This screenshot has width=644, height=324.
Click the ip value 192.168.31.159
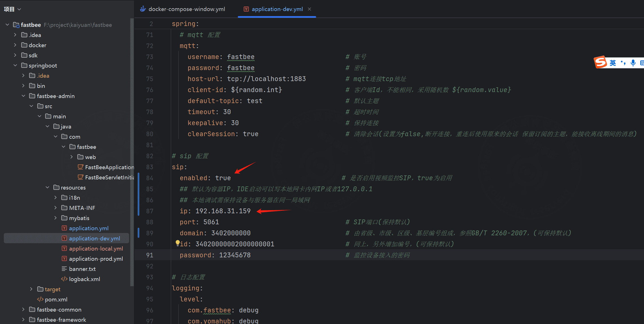pos(223,211)
